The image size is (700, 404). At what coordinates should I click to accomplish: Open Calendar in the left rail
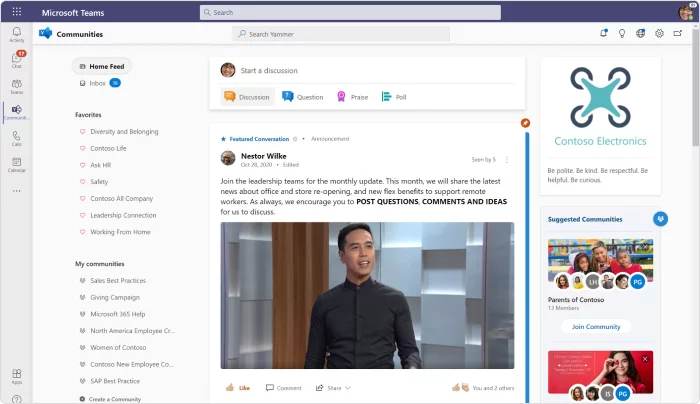(17, 165)
